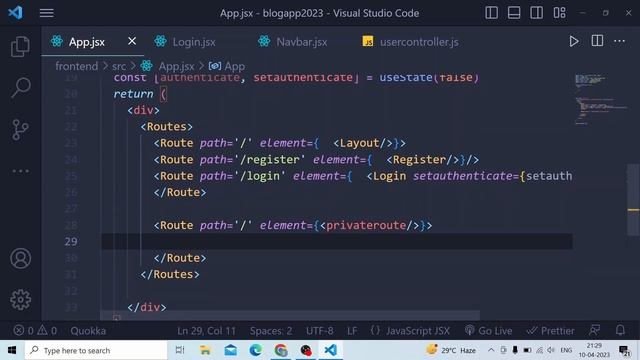Click the VS Code taskbar icon
The width and height of the screenshot is (640, 360).
click(331, 350)
